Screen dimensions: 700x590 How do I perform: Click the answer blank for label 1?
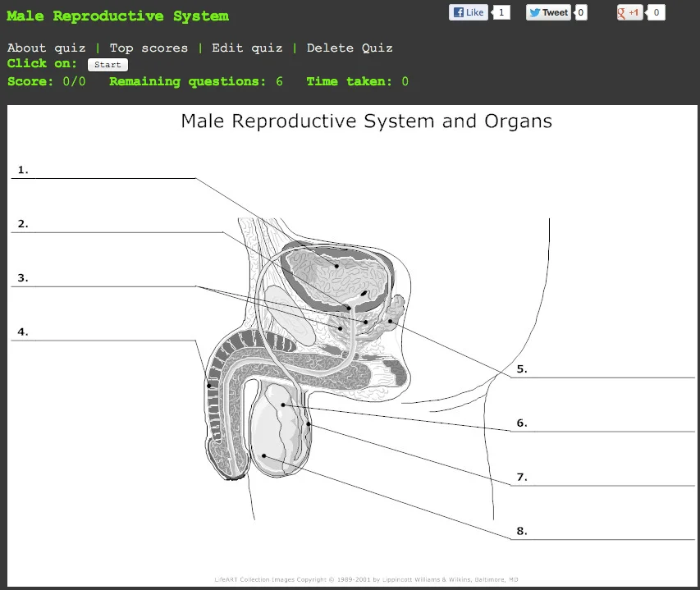107,177
